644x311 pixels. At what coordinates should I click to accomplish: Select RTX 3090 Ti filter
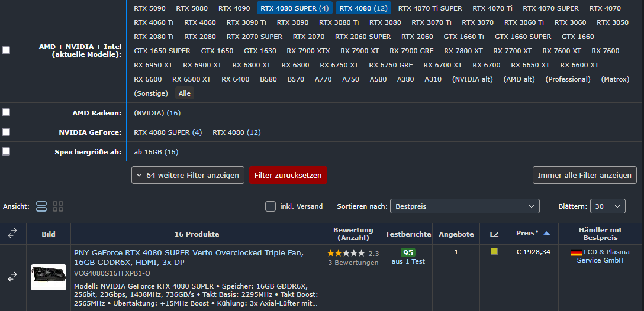tap(246, 22)
